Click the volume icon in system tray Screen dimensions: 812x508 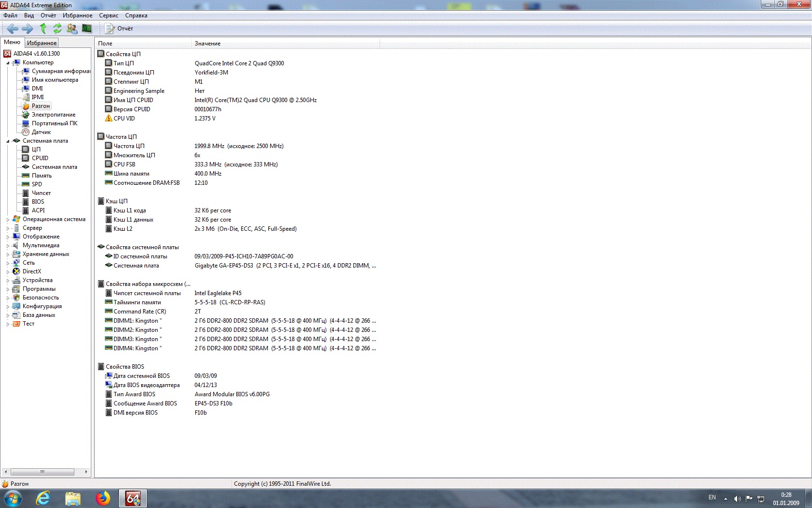[737, 498]
